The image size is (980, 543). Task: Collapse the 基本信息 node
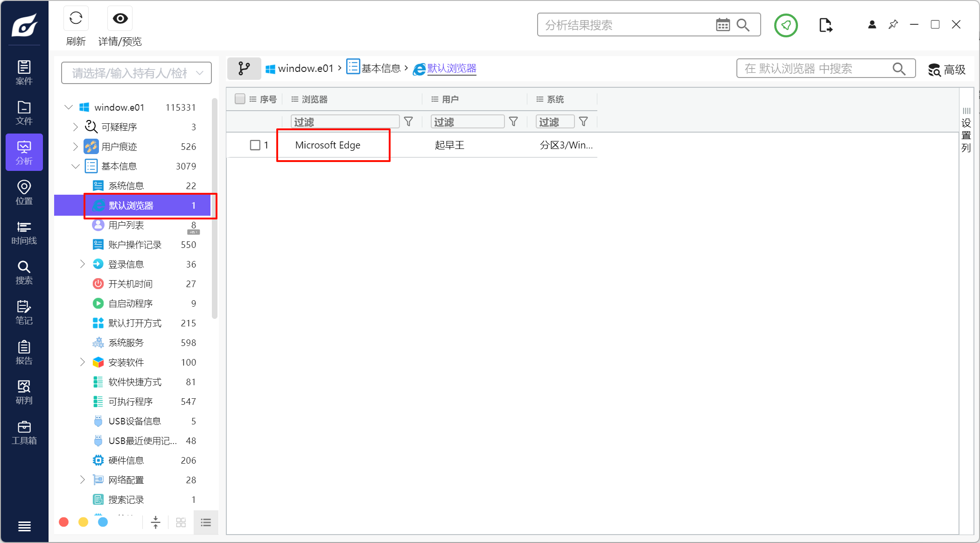(x=76, y=166)
